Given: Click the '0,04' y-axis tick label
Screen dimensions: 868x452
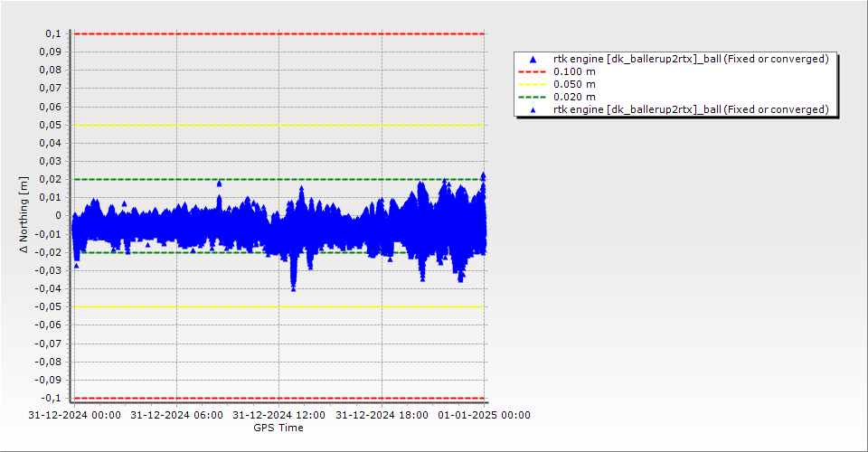Looking at the screenshot, I should tap(51, 144).
